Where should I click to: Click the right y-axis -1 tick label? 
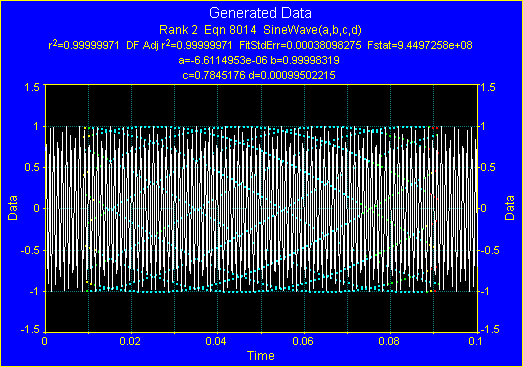(x=484, y=291)
